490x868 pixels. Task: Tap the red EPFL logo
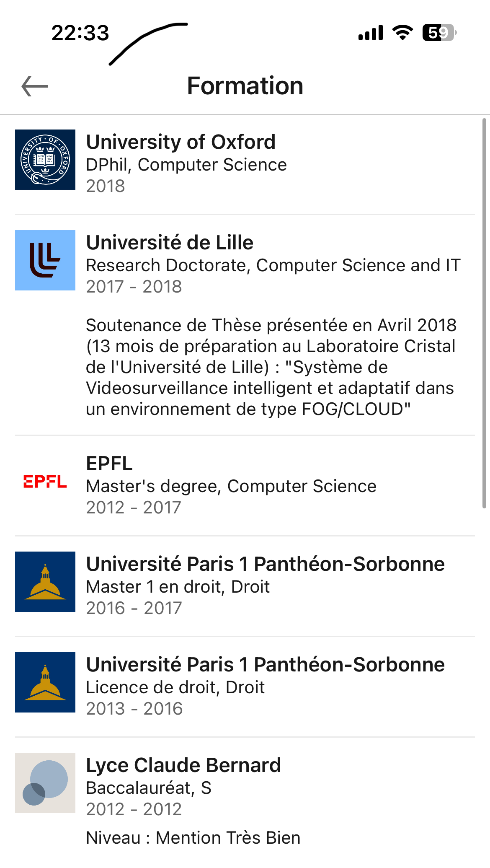point(45,482)
